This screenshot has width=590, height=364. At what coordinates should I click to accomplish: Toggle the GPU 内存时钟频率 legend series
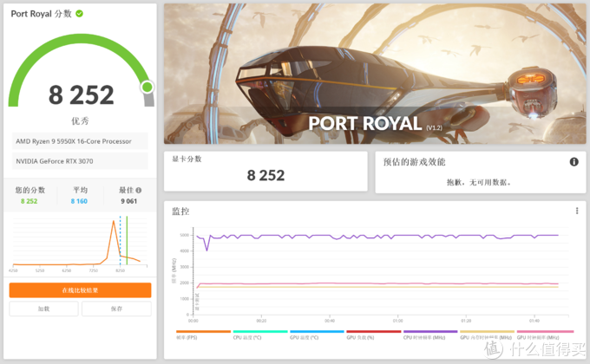point(487,335)
